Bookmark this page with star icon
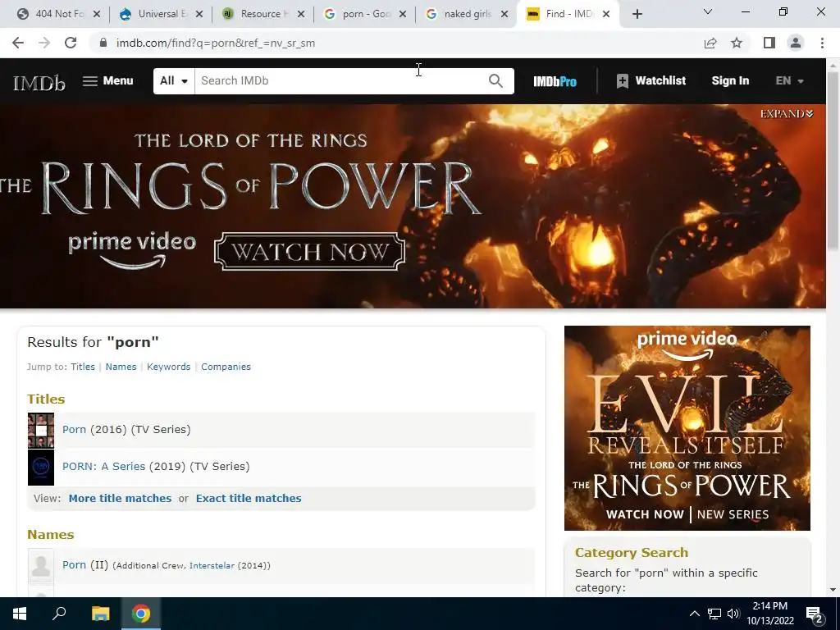This screenshot has height=630, width=840. (737, 43)
